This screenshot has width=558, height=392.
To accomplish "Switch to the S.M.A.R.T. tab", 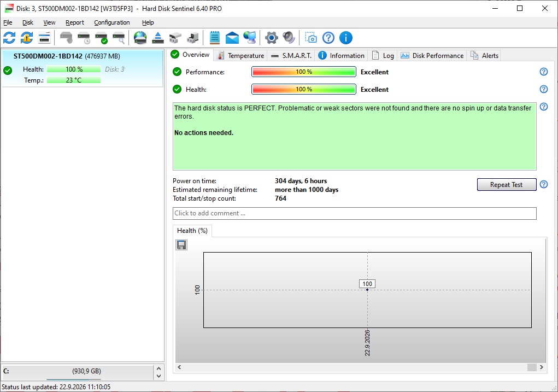I will tap(291, 56).
